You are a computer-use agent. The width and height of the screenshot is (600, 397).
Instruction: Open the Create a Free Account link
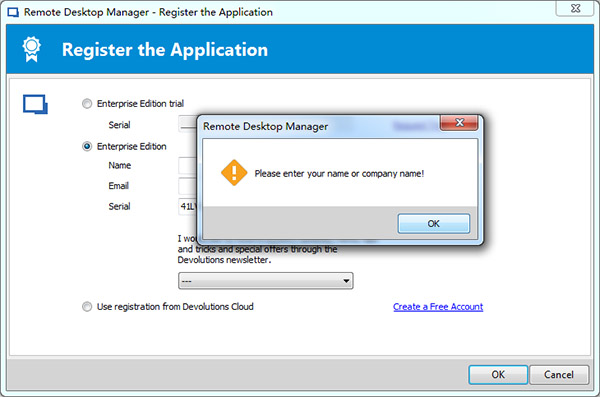438,307
